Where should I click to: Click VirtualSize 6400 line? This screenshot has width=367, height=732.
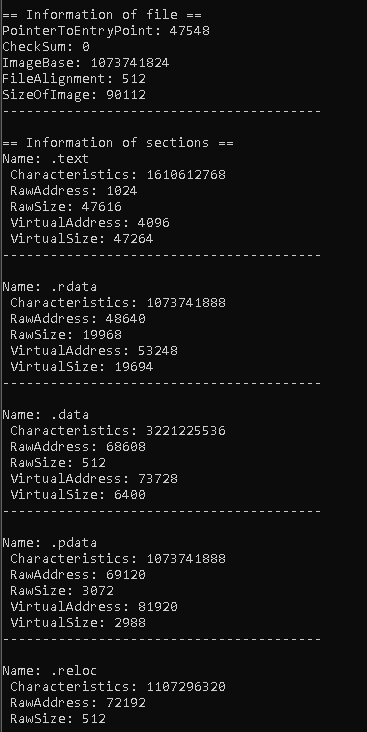78,494
